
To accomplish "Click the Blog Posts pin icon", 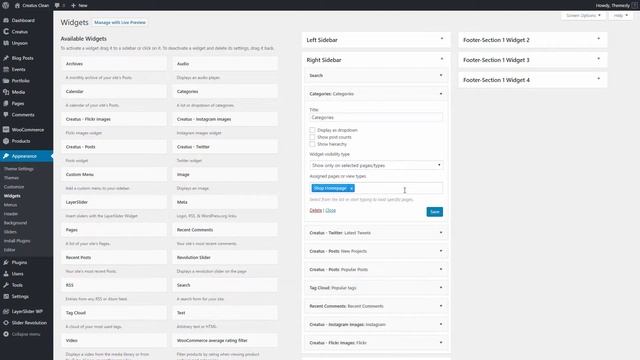I will pos(6,58).
